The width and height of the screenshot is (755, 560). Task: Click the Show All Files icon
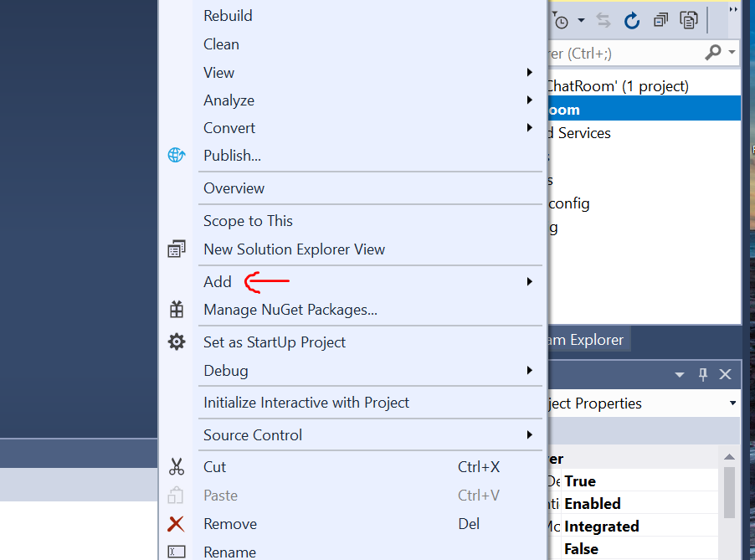coord(689,20)
